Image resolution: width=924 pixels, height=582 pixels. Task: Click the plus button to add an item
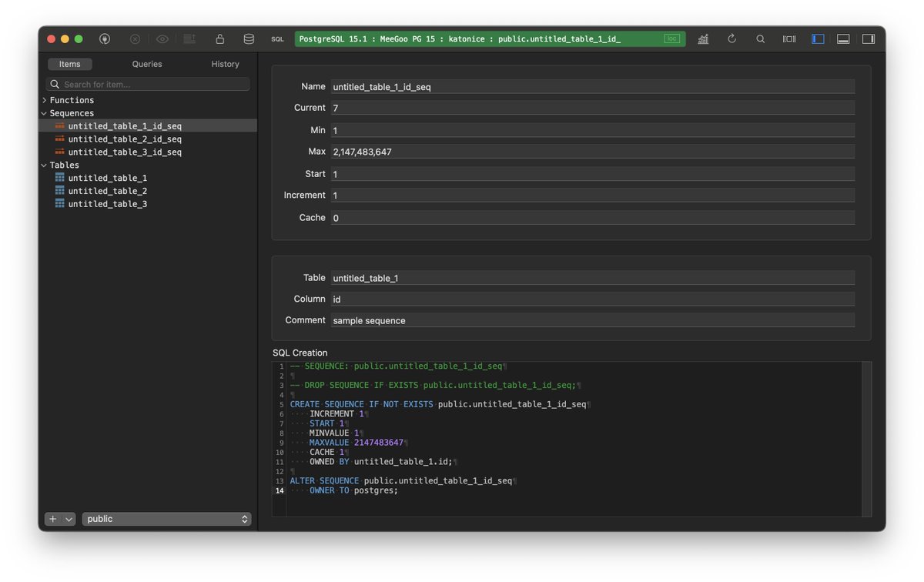point(52,519)
